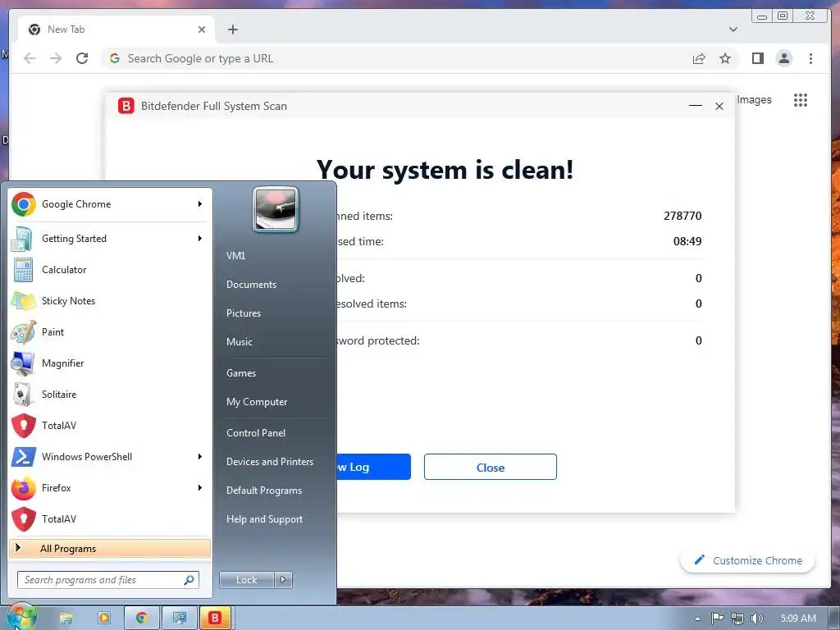Expand Windows PowerShell jump list arrow
Image resolution: width=840 pixels, height=630 pixels.
200,456
